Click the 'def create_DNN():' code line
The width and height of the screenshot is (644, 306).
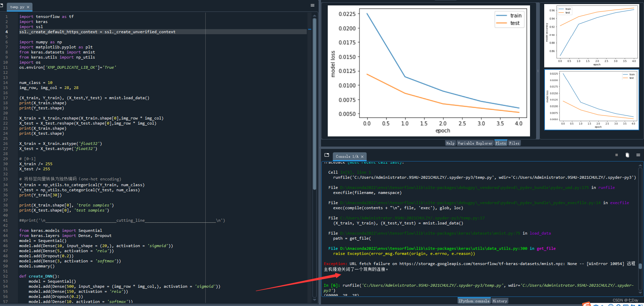pos(39,276)
